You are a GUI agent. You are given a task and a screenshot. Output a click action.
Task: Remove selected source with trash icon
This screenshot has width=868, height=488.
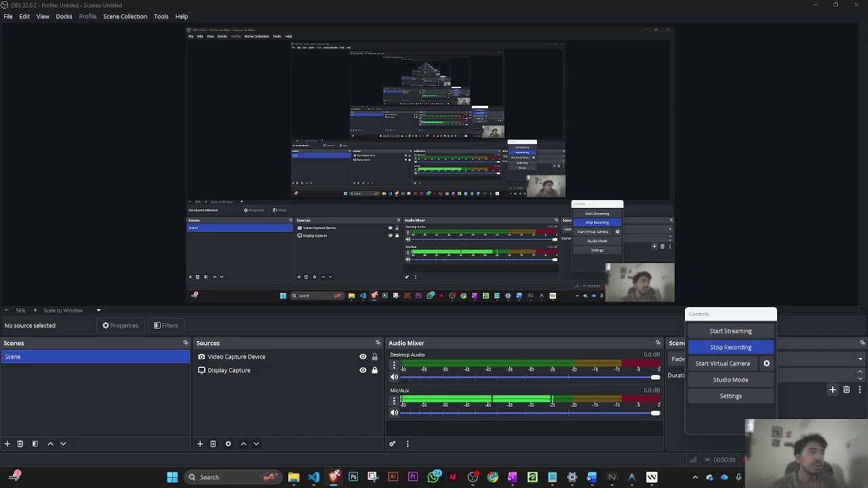coord(213,444)
